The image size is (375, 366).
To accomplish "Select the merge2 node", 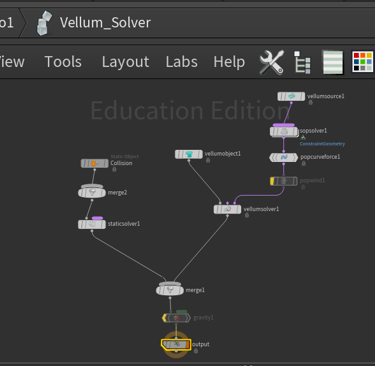I will click(x=92, y=192).
